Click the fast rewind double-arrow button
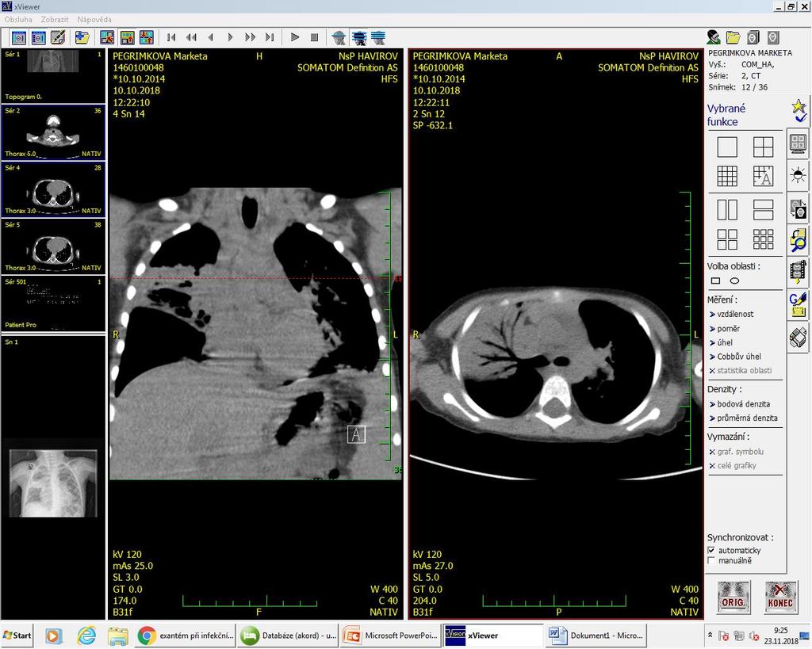The image size is (812, 649). 191,37
